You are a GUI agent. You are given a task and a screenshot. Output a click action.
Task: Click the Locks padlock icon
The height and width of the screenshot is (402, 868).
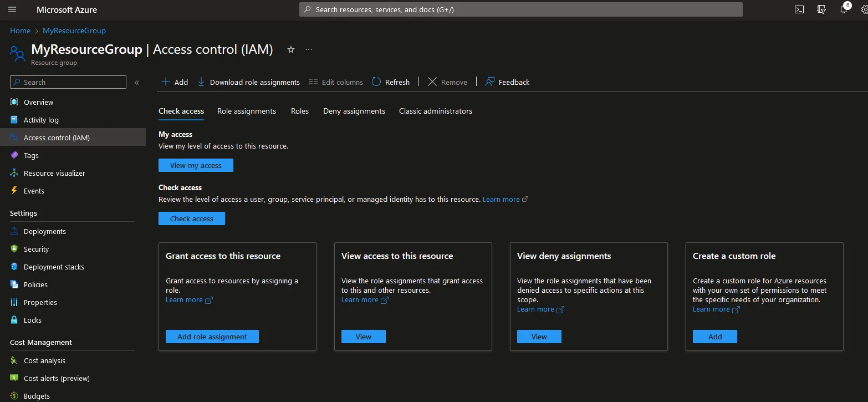(14, 320)
